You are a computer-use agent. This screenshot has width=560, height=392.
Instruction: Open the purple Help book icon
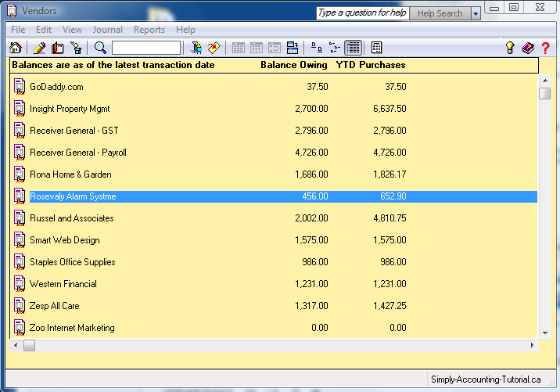tap(528, 48)
